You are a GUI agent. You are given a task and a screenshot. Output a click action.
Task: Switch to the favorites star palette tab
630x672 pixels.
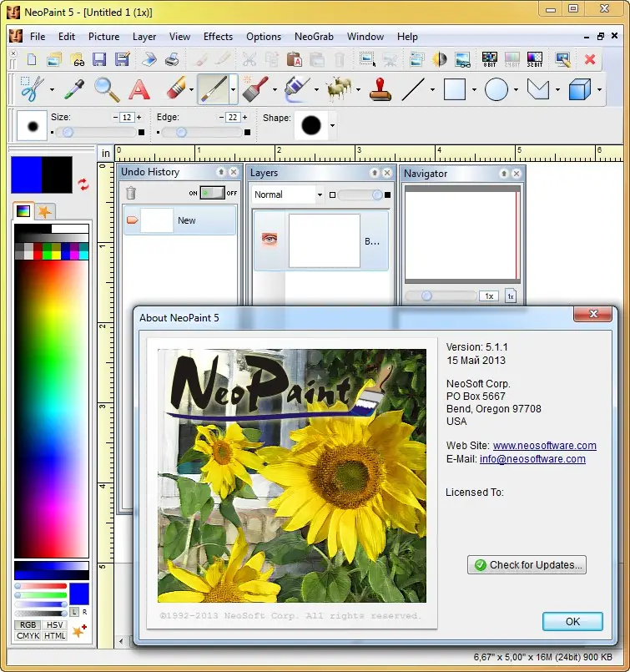(x=44, y=211)
